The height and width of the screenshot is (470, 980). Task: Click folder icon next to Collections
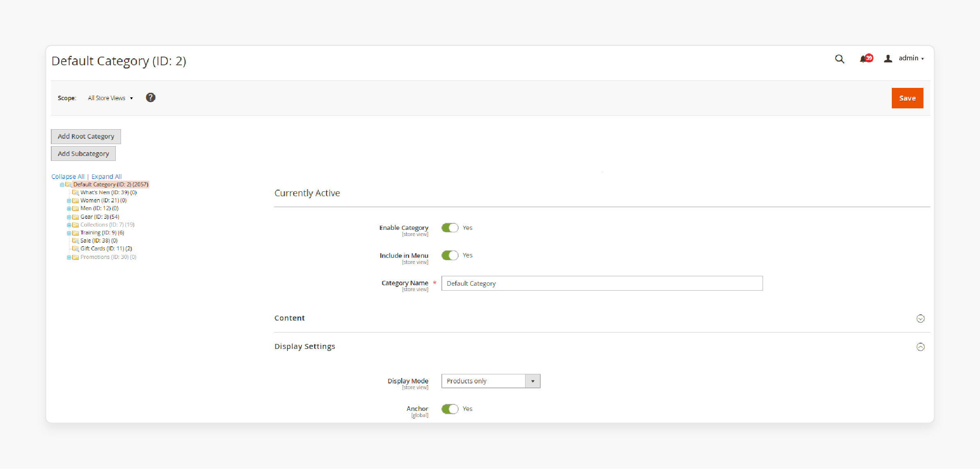tap(75, 225)
